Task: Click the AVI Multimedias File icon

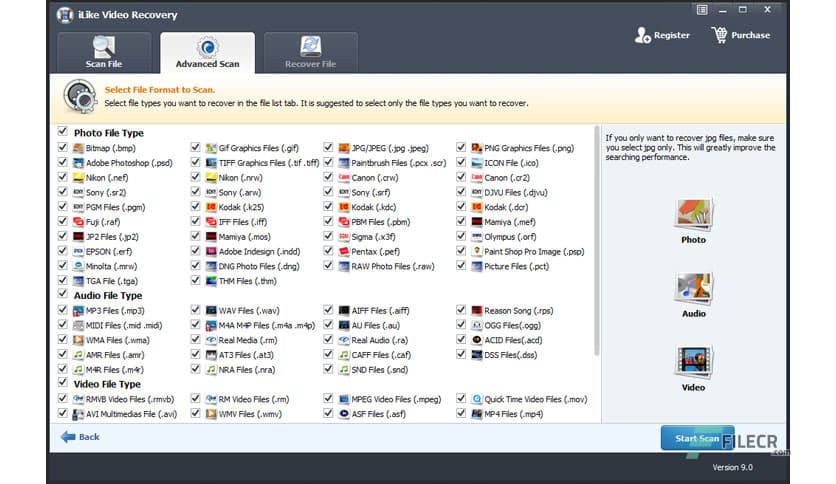Action: coord(78,414)
